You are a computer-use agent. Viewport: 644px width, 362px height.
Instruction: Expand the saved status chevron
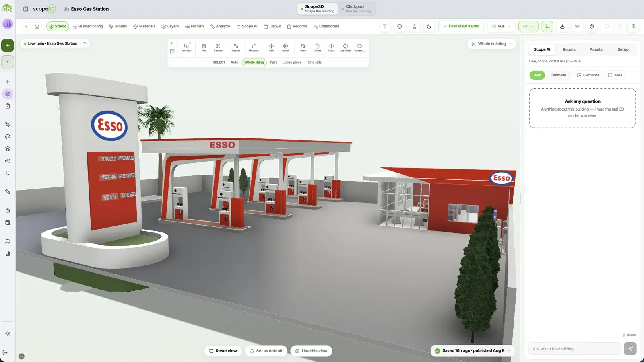[509, 351]
